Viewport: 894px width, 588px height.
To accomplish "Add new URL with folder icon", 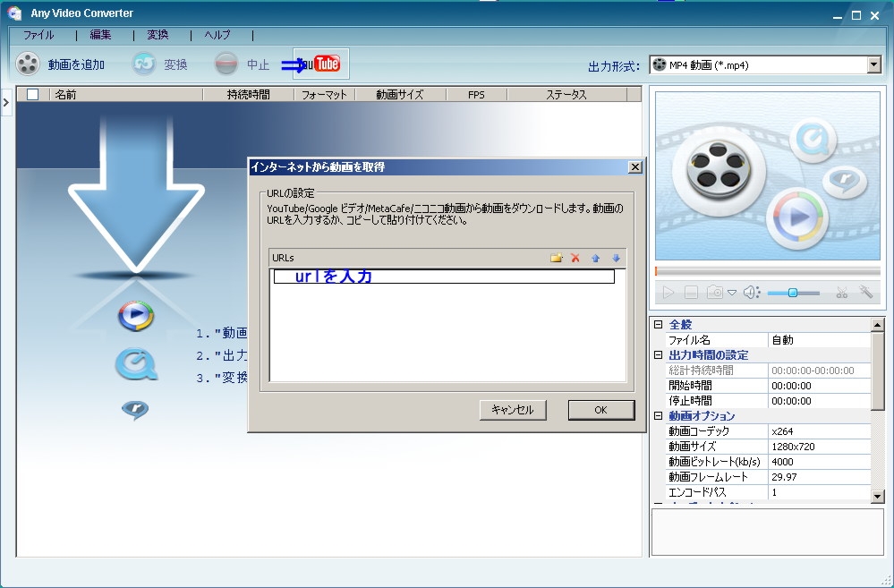I will click(x=556, y=258).
